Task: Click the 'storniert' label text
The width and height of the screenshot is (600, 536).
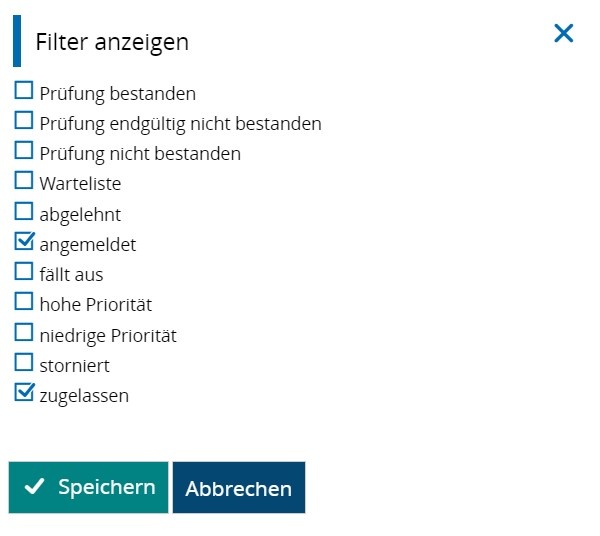Action: click(x=74, y=365)
